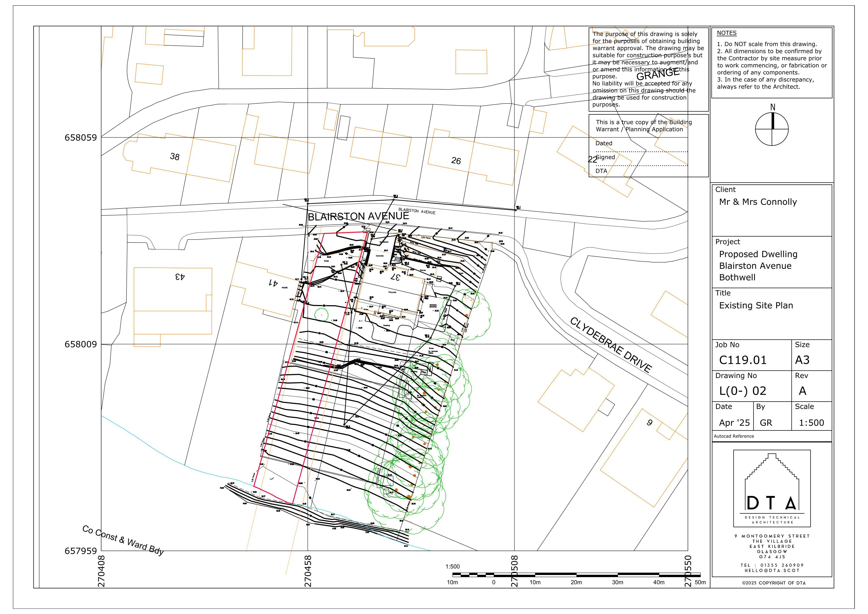The width and height of the screenshot is (868, 614).
Task: Select northing coordinate 657959
Action: click(x=81, y=551)
